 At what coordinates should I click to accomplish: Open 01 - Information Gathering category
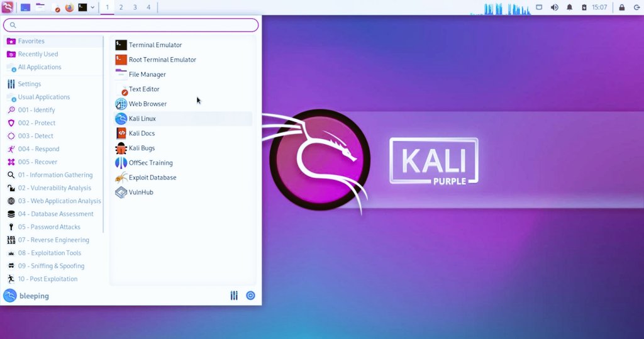point(53,175)
